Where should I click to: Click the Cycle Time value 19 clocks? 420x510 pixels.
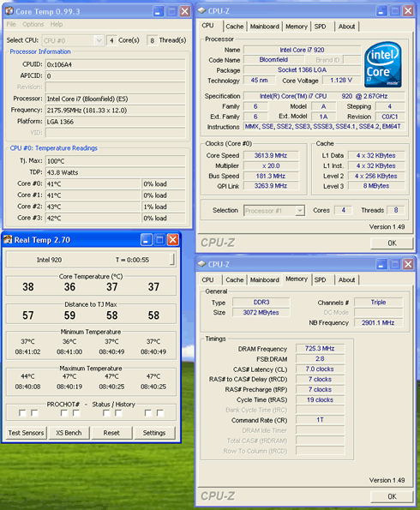tap(320, 399)
